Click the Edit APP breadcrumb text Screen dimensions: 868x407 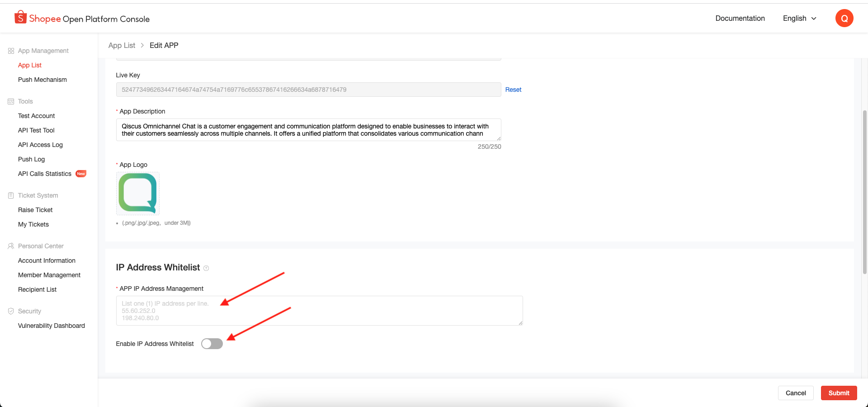coord(164,45)
